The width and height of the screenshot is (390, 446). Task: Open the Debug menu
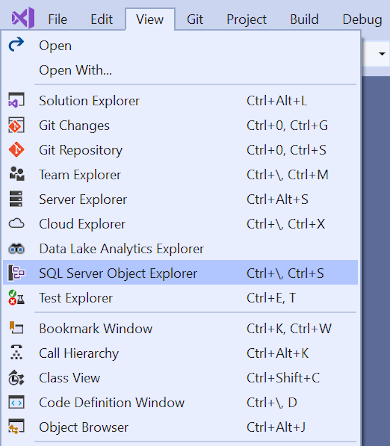point(362,19)
